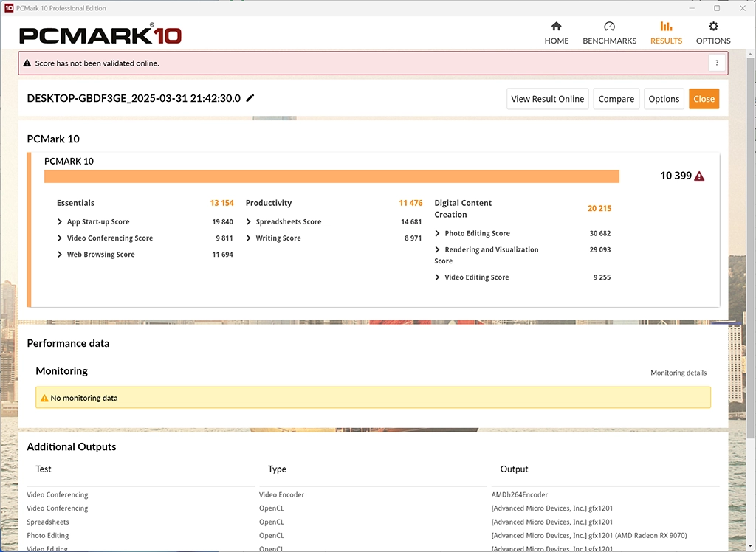Click the Test column header
Image resolution: width=756 pixels, height=552 pixels.
(44, 469)
